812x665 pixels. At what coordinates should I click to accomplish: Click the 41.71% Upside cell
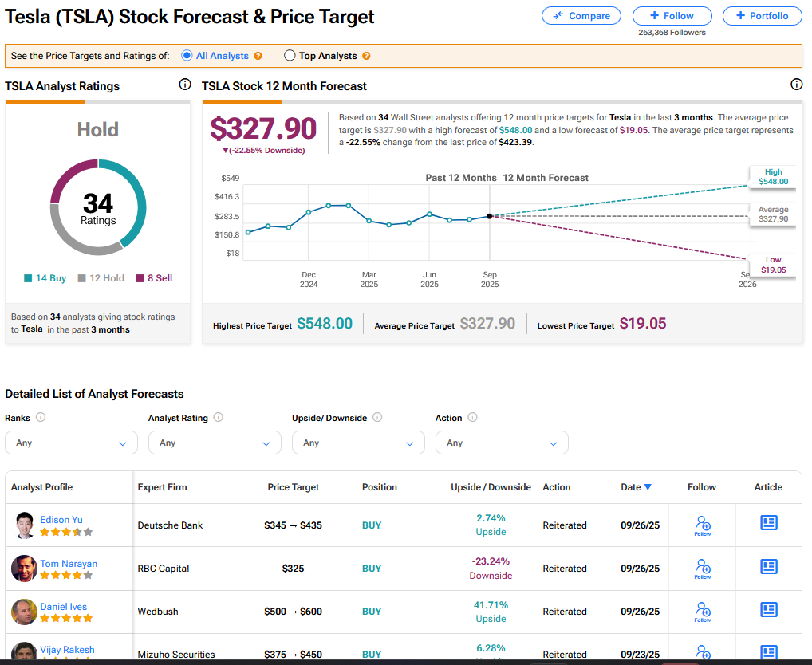491,612
